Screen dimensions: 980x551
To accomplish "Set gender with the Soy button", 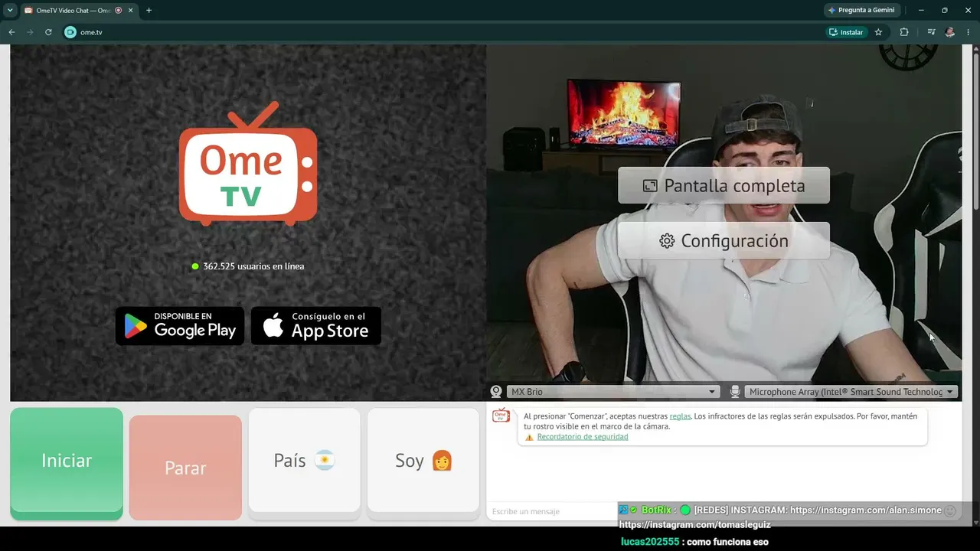I will pyautogui.click(x=423, y=461).
